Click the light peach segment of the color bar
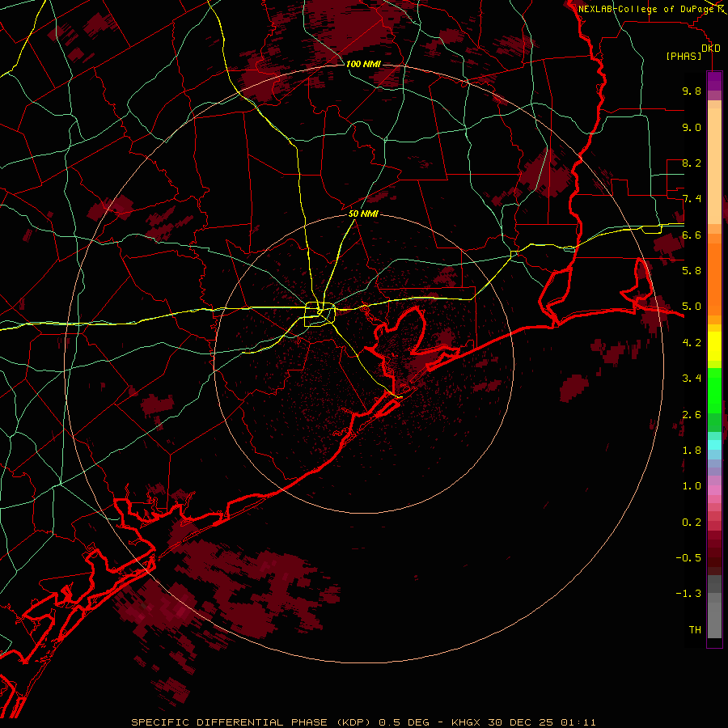This screenshot has width=728, height=728. [714, 167]
